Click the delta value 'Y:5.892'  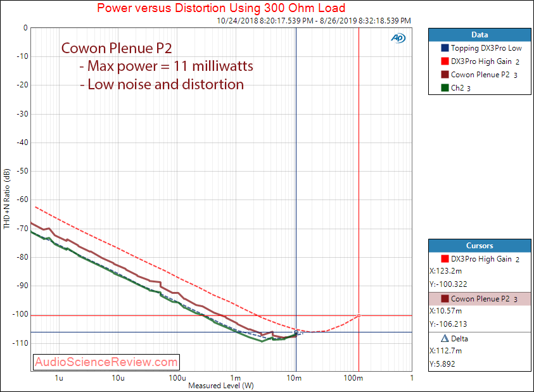442,364
